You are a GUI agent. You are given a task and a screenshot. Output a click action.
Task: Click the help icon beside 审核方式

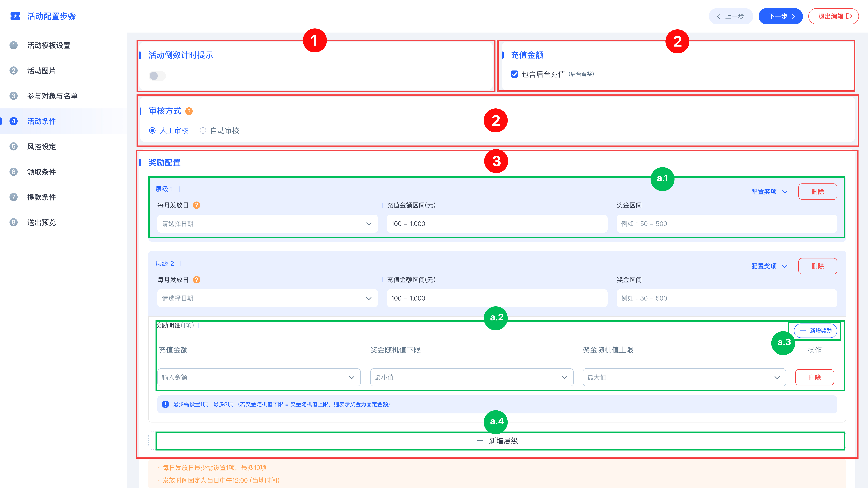click(189, 111)
